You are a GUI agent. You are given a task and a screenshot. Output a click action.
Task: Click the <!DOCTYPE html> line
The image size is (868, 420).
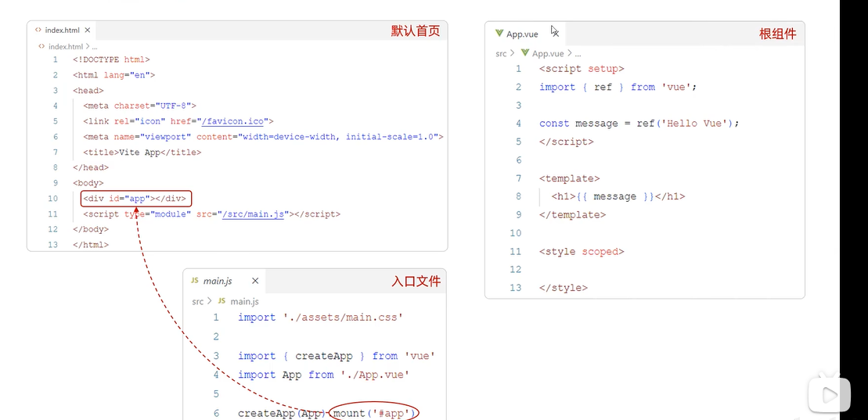111,59
